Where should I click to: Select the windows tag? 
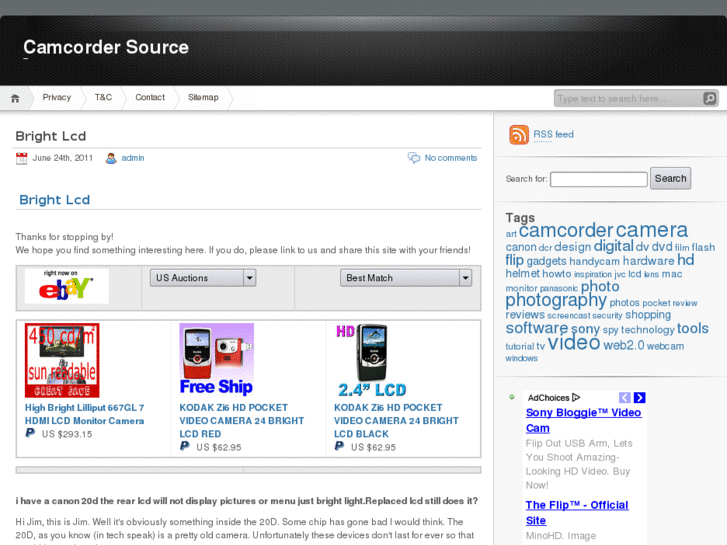522,358
